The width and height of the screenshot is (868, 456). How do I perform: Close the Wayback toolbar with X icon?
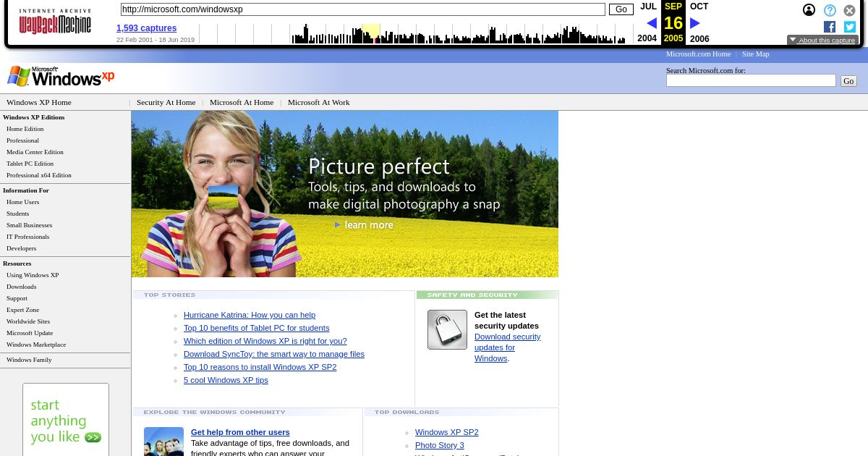tap(850, 10)
